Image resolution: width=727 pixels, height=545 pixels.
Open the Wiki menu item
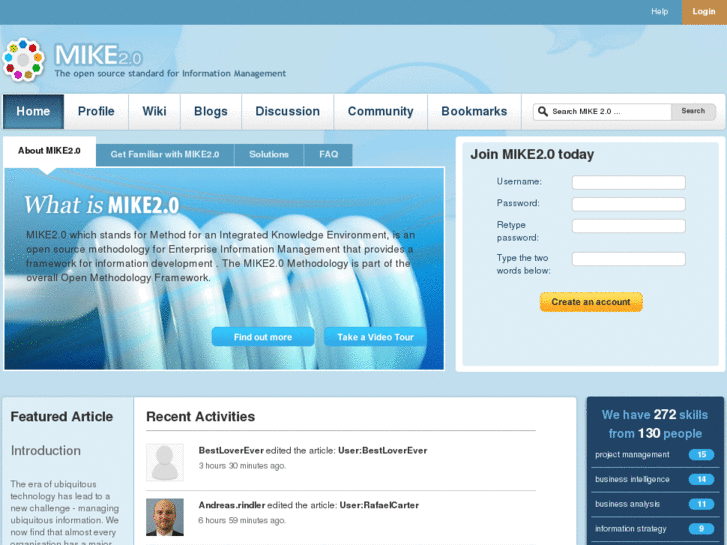point(154,111)
